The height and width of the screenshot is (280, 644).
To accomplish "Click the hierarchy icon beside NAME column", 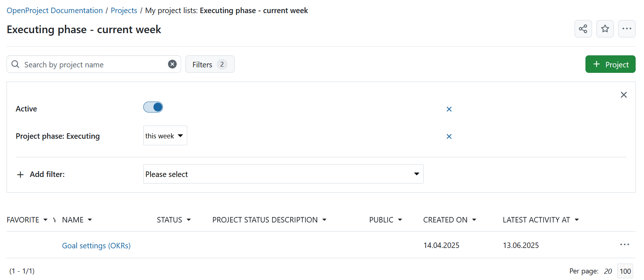I will pyautogui.click(x=55, y=220).
